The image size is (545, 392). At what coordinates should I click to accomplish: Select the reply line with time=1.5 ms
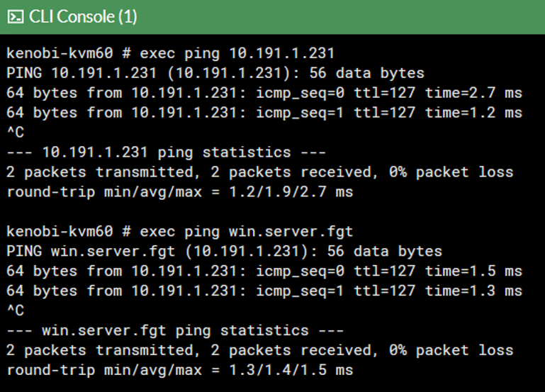coord(264,271)
